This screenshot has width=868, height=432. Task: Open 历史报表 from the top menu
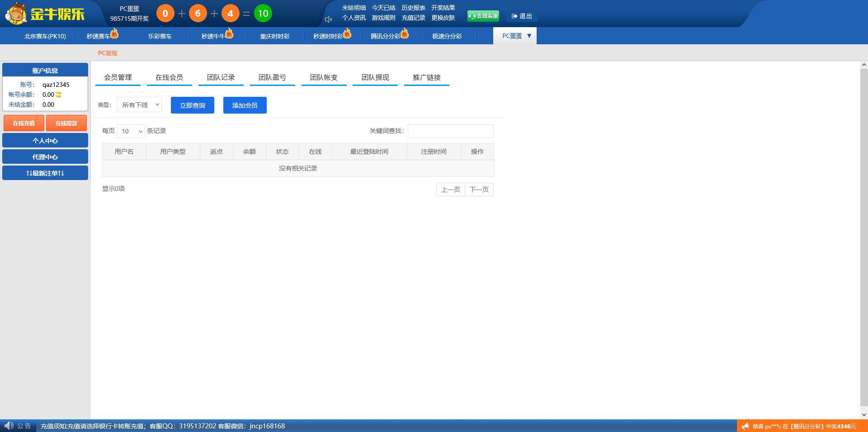[x=413, y=7]
